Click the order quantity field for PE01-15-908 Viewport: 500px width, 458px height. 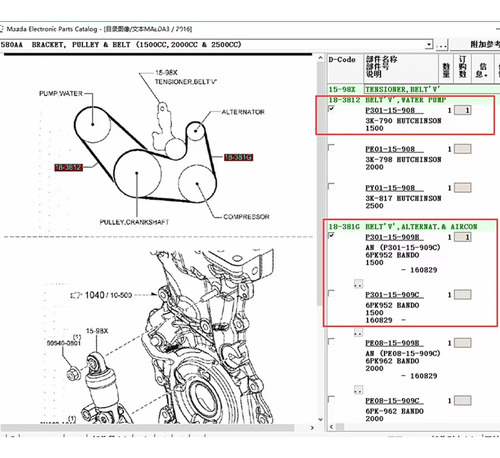(463, 149)
